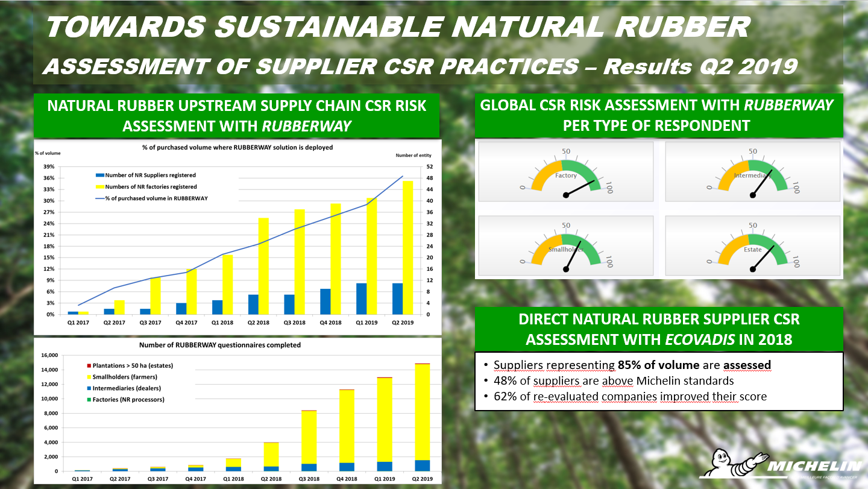Click line marker for % of purchased volume legend
868x489 pixels.
point(99,198)
